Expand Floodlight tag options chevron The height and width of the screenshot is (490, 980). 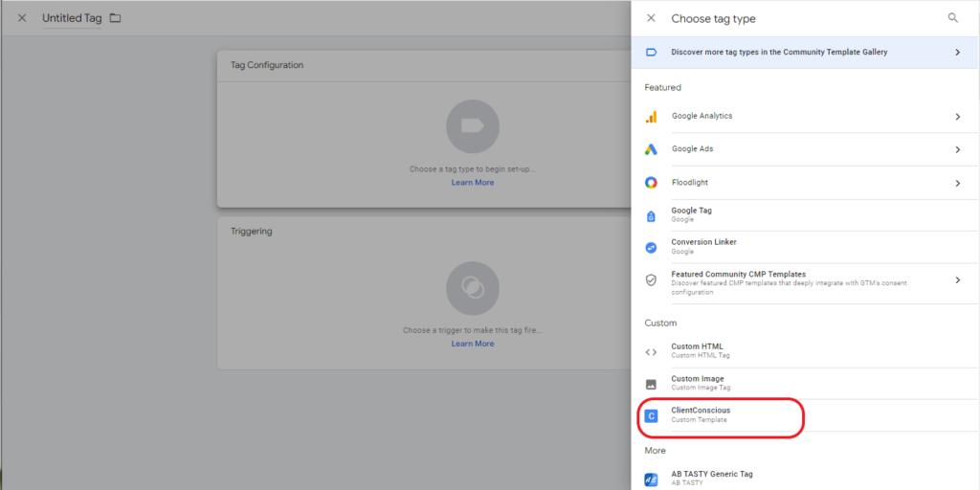pos(957,183)
